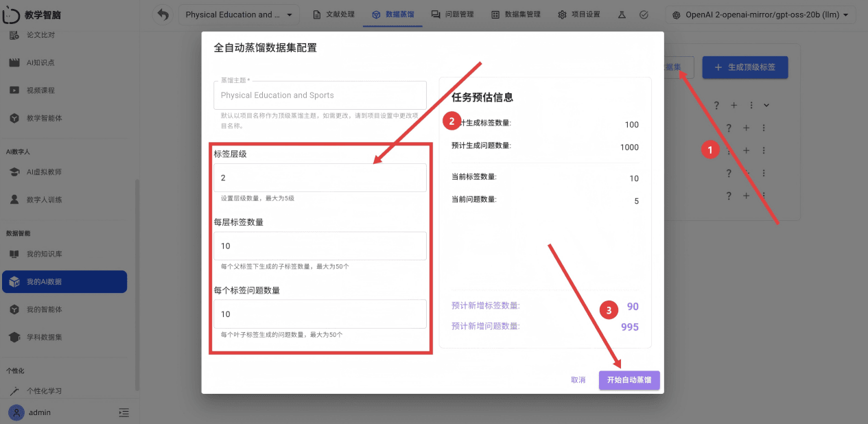868x424 pixels.
Task: Expand the tag row using its chevron arrow
Action: (766, 106)
